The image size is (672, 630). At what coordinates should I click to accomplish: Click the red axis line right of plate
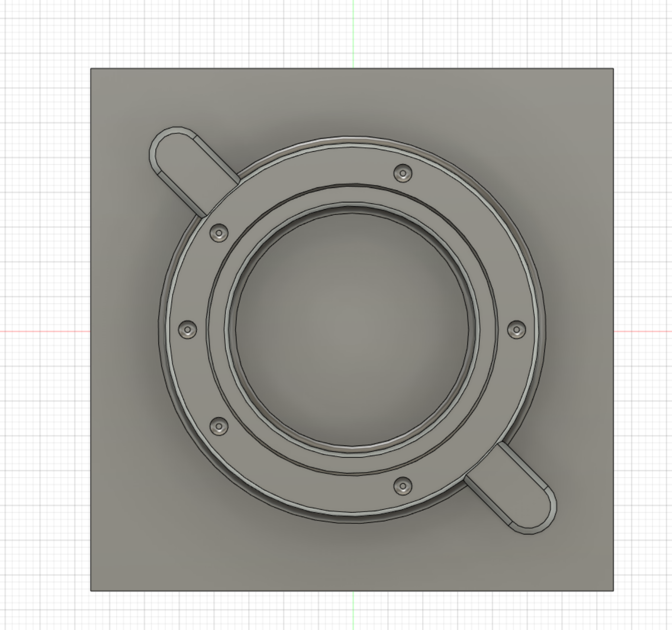pyautogui.click(x=643, y=331)
